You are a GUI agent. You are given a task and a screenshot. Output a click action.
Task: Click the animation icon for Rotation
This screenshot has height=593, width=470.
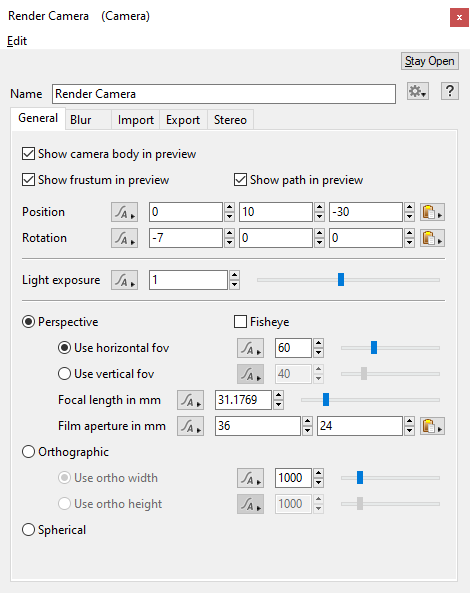[124, 238]
